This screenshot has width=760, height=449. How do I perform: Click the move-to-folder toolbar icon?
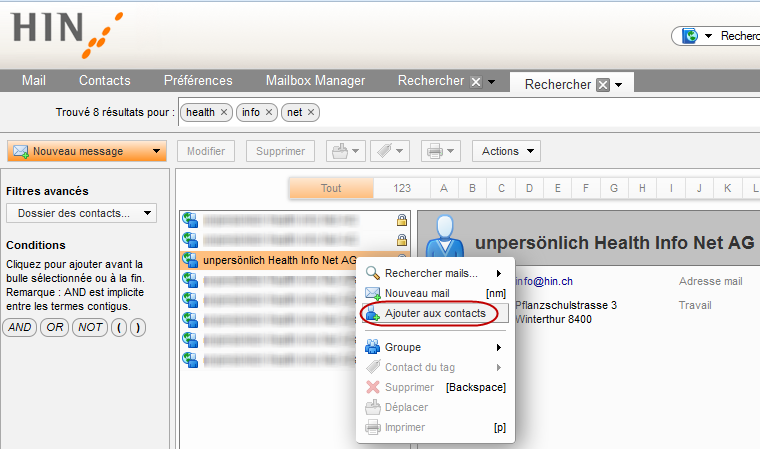(340, 151)
